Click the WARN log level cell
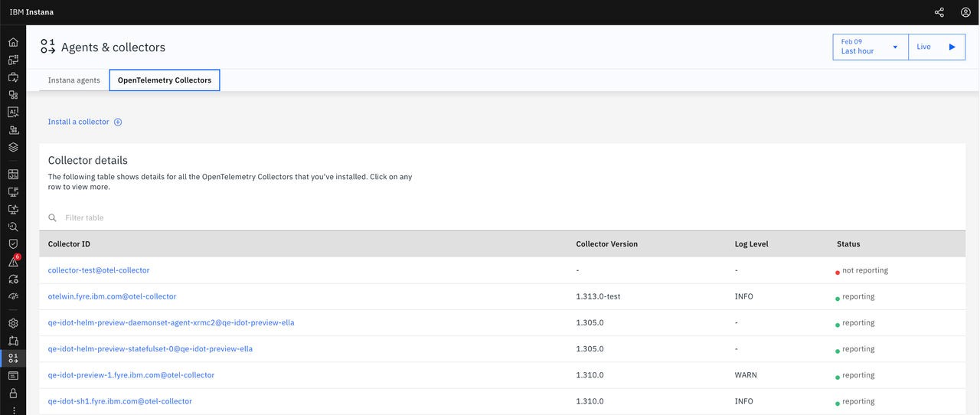Viewport: 980px width, 415px height. point(746,375)
